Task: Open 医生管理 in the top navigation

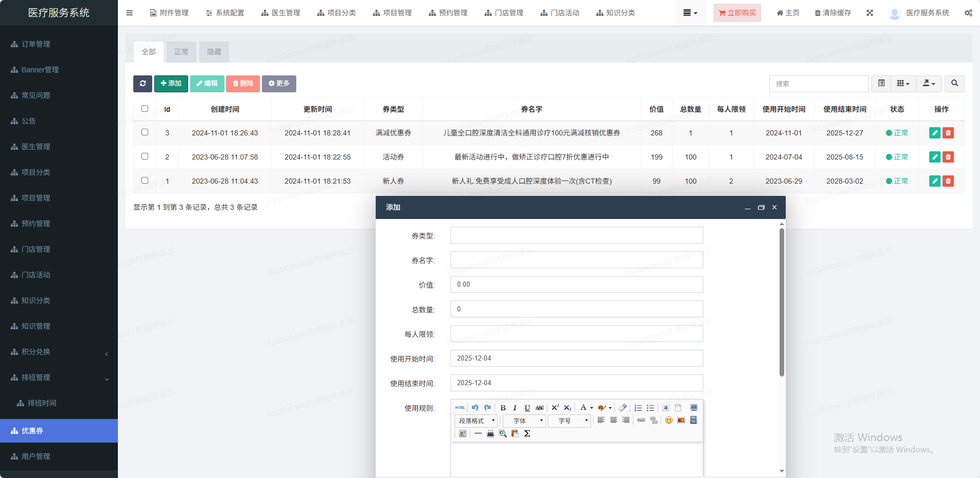Action: coord(281,13)
